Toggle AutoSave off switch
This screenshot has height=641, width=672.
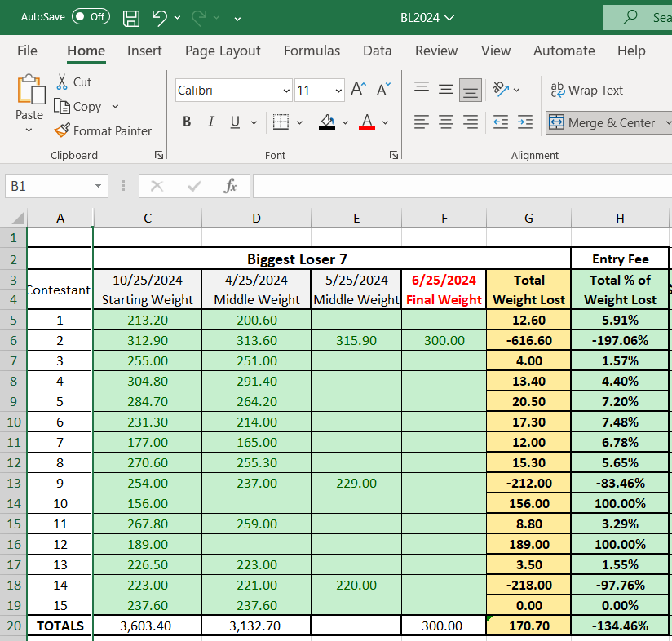pyautogui.click(x=90, y=16)
